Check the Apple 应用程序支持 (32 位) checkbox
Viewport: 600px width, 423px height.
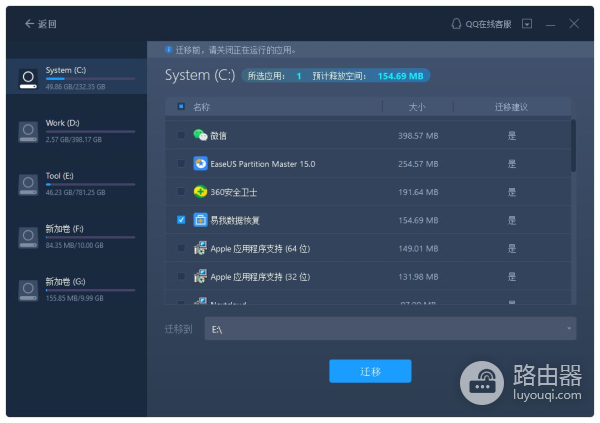(181, 276)
